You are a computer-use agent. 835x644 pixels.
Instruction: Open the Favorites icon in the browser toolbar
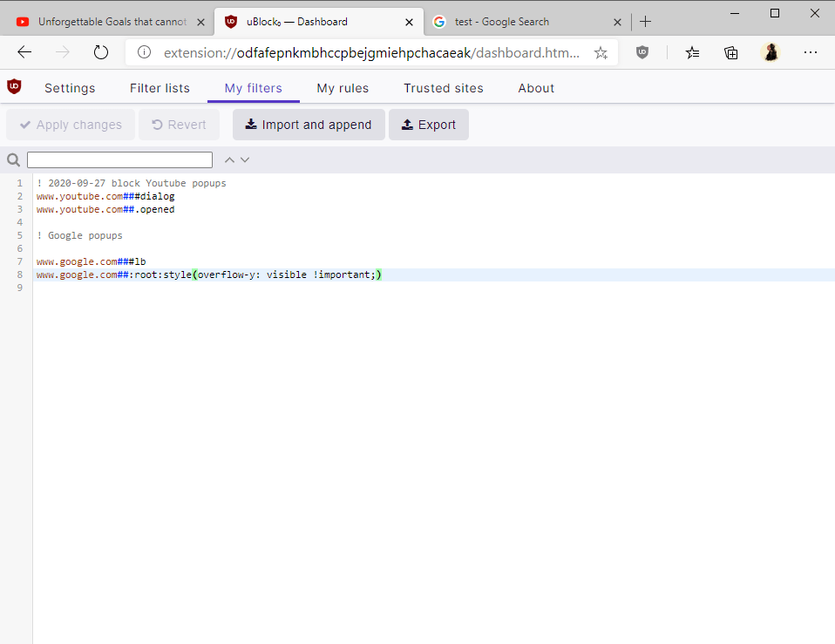click(x=692, y=52)
